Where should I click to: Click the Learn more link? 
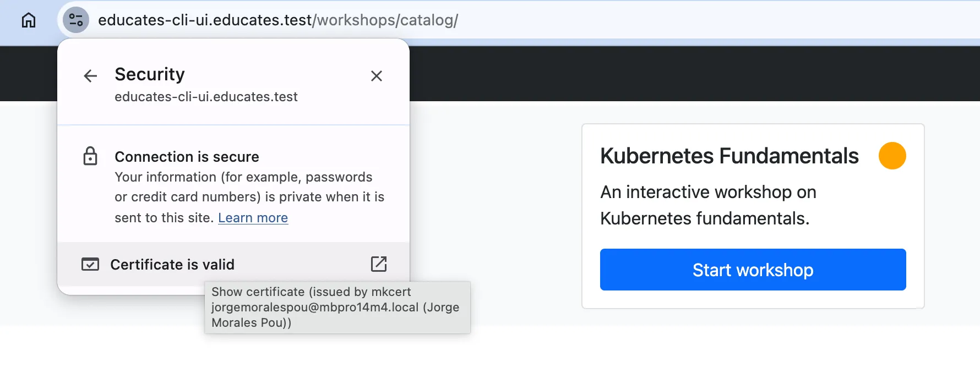coord(253,218)
